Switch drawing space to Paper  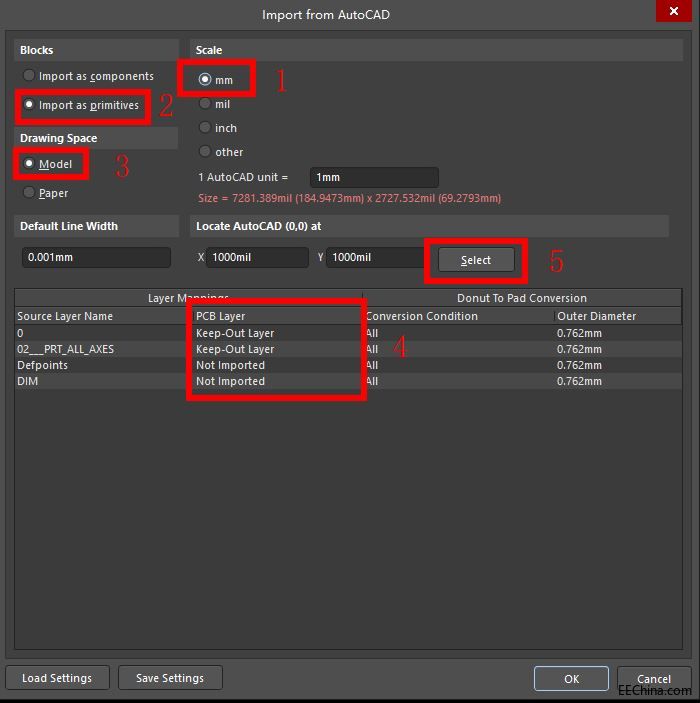pyautogui.click(x=46, y=193)
